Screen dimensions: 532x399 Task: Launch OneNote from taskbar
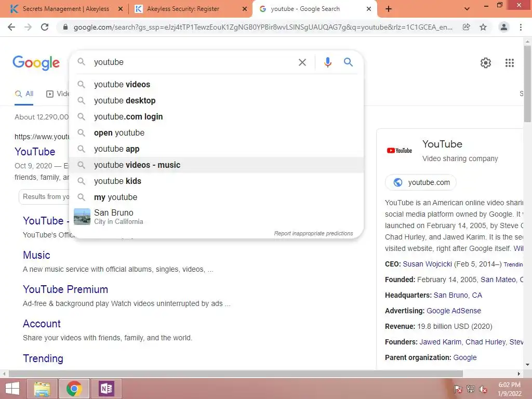[106, 389]
